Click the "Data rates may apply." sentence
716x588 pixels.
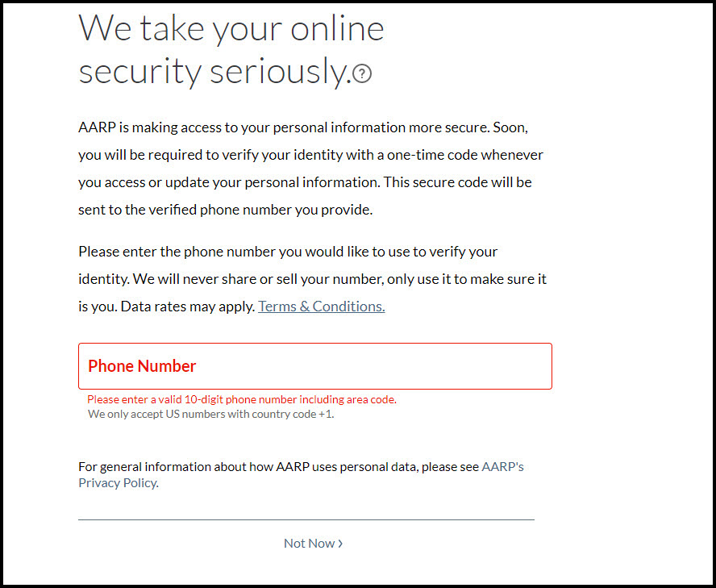187,307
